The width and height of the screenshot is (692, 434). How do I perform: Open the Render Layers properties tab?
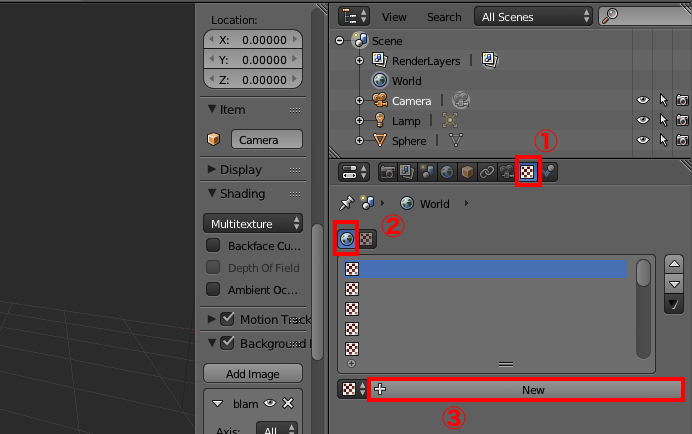pos(407,172)
